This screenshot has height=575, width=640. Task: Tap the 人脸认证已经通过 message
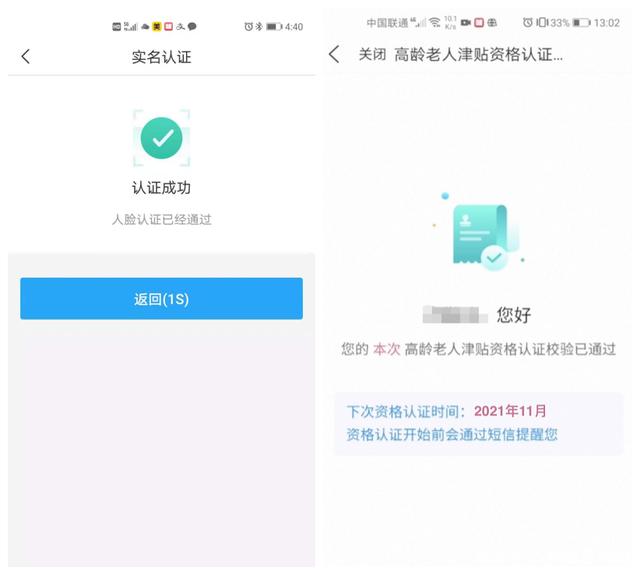click(x=162, y=220)
